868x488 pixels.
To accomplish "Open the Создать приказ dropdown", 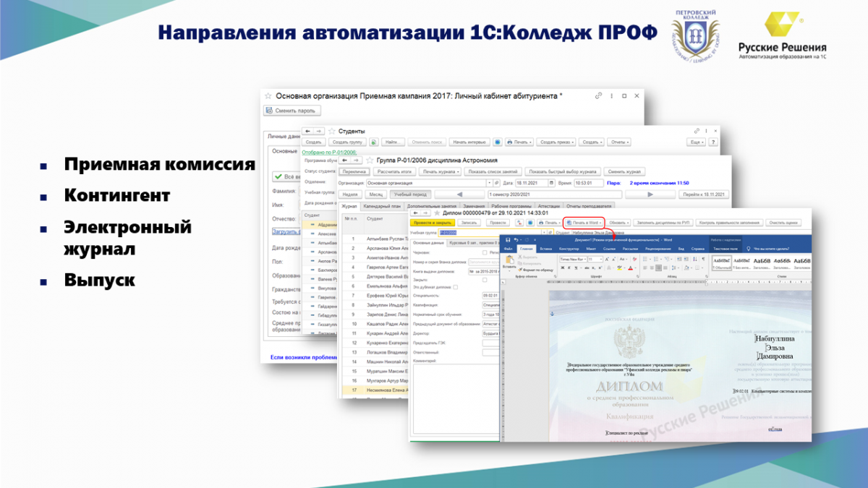I will click(556, 142).
